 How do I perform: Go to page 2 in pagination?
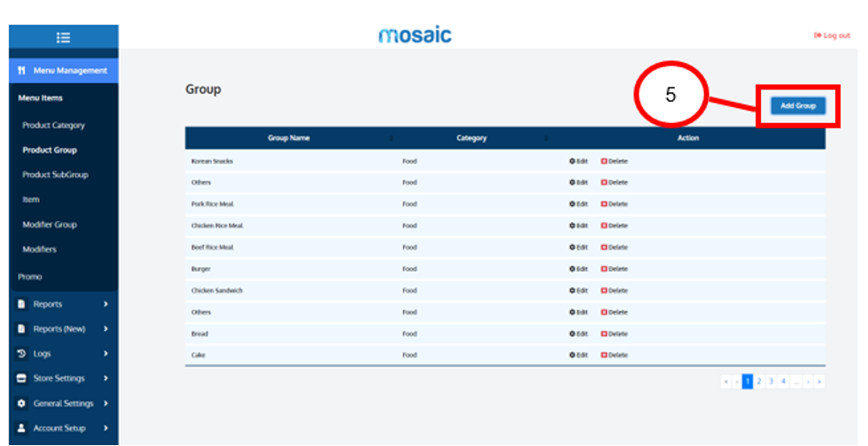coord(759,381)
